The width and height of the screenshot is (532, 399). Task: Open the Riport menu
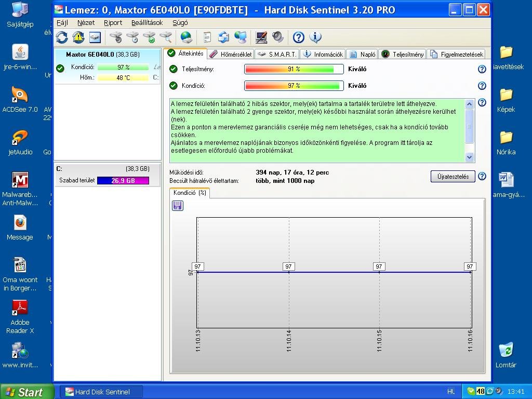tap(113, 23)
